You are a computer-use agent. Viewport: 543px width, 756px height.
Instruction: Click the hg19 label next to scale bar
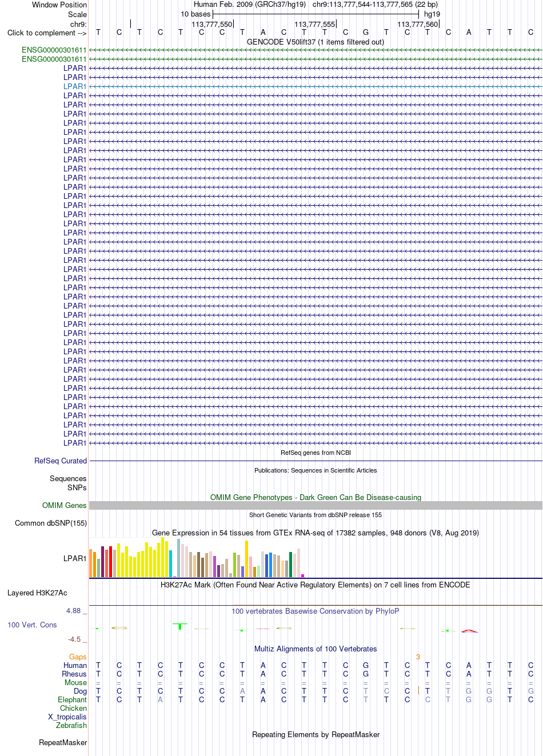click(x=432, y=14)
